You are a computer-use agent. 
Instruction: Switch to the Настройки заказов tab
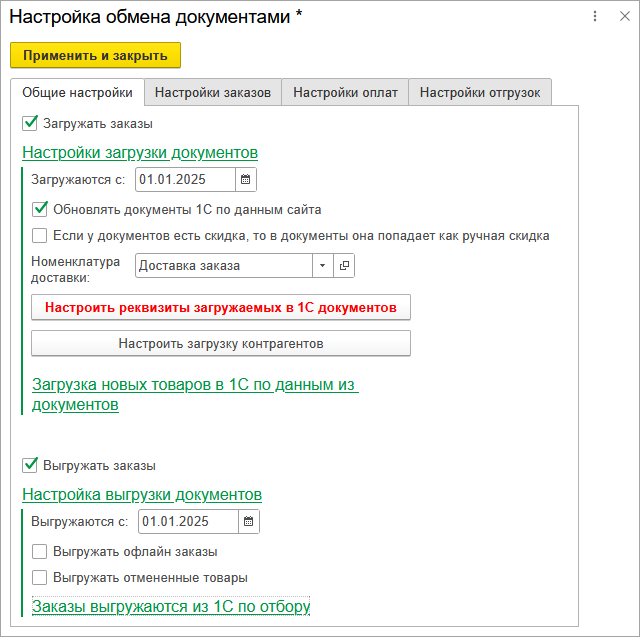tap(212, 93)
